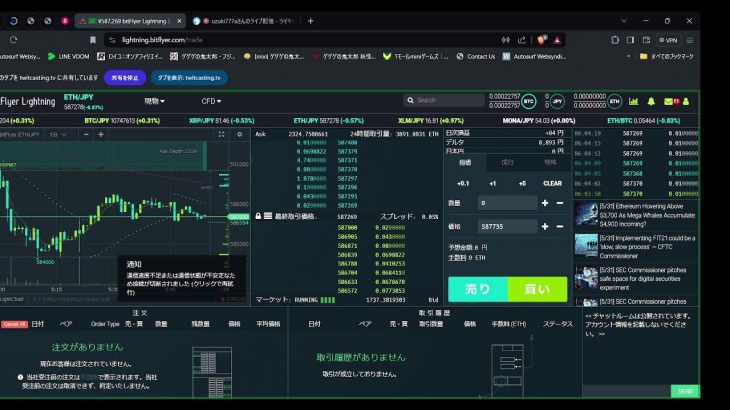Viewport: 730px width, 410px height.
Task: Expand the CFD dropdown menu
Action: tap(210, 101)
